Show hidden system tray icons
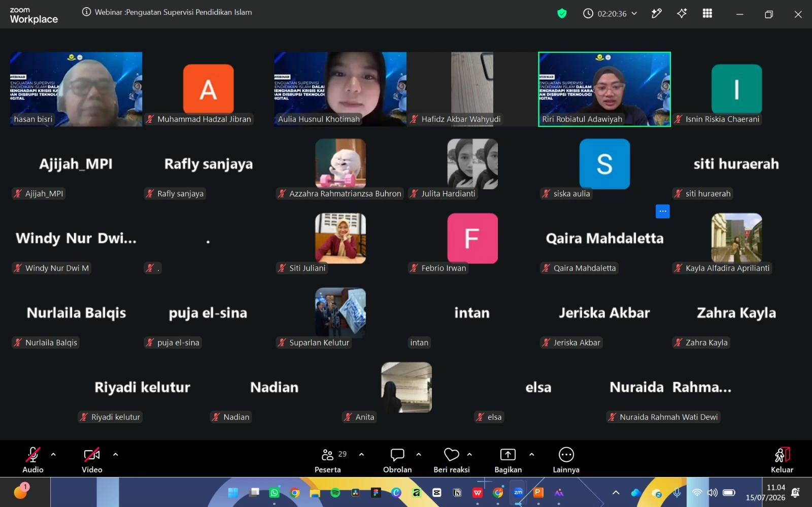 click(616, 492)
